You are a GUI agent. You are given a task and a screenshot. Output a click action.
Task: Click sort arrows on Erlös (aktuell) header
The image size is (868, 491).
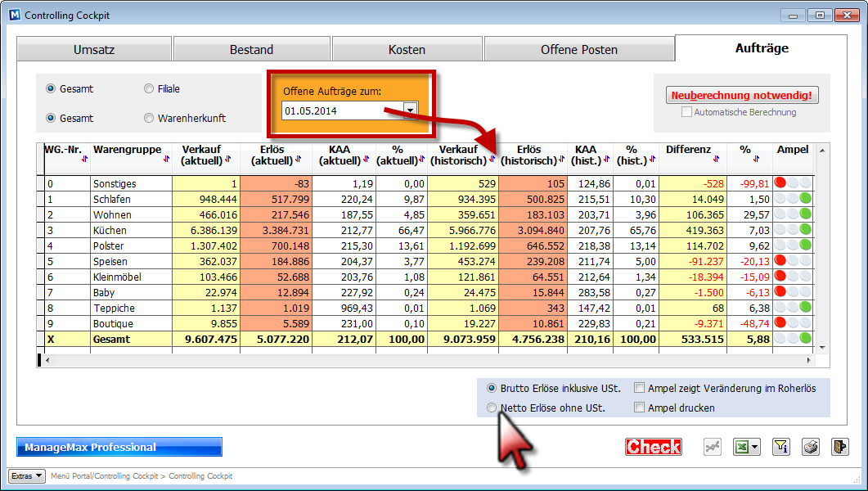tap(299, 159)
